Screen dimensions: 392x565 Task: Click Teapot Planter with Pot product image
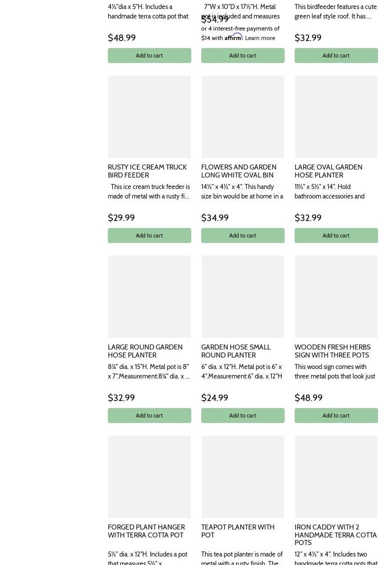(243, 476)
